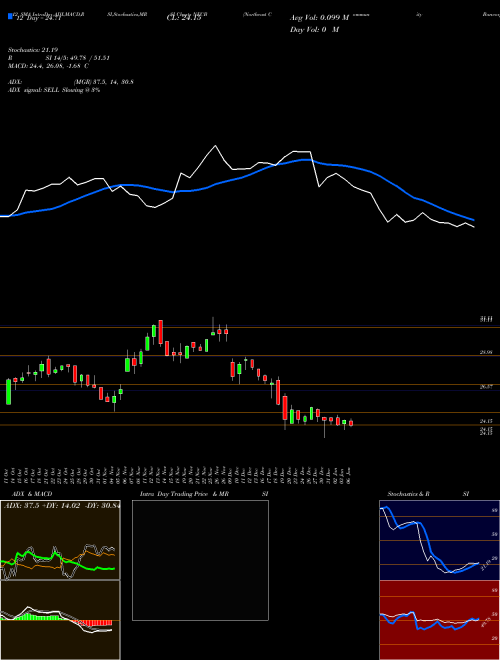Click the 'CL: 24.15' closing price label
The height and width of the screenshot is (660, 500).
tap(184, 18)
